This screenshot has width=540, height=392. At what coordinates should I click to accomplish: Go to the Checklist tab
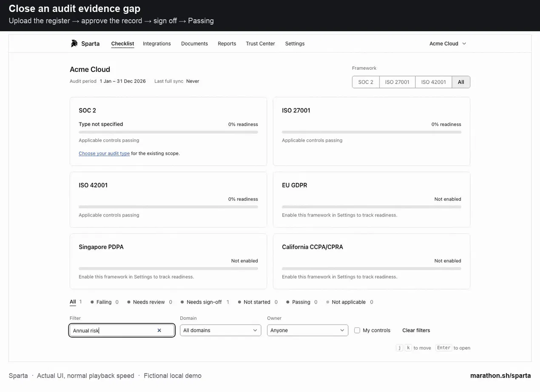(x=122, y=43)
